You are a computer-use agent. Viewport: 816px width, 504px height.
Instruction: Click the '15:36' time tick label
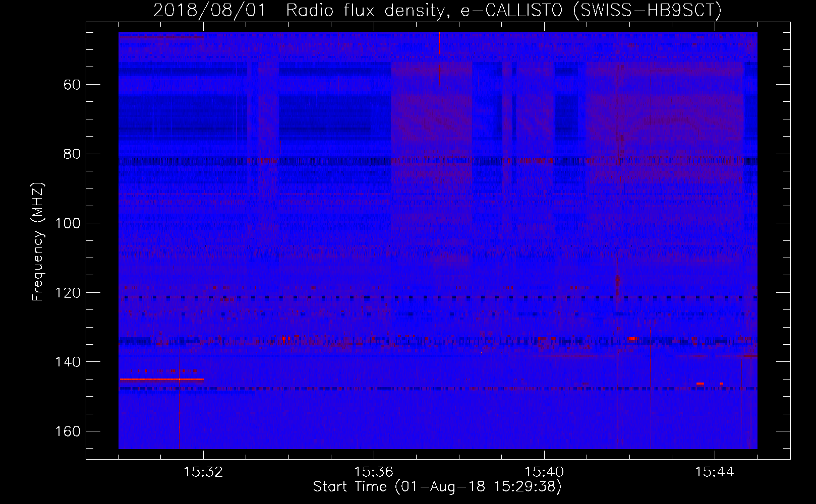(374, 472)
